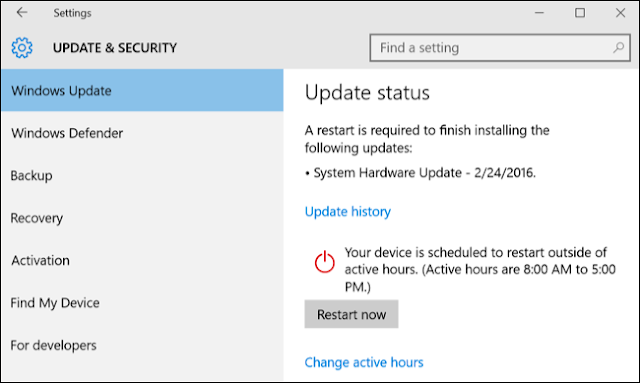
Task: Open the Update history link
Action: (x=347, y=212)
